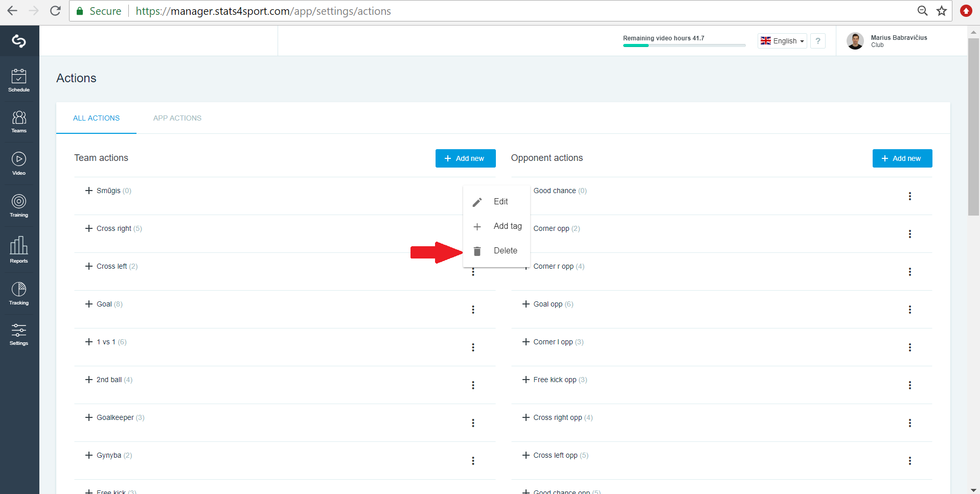Viewport: 980px width, 494px height.
Task: Select the ALL ACTIONS tab
Action: 96,118
